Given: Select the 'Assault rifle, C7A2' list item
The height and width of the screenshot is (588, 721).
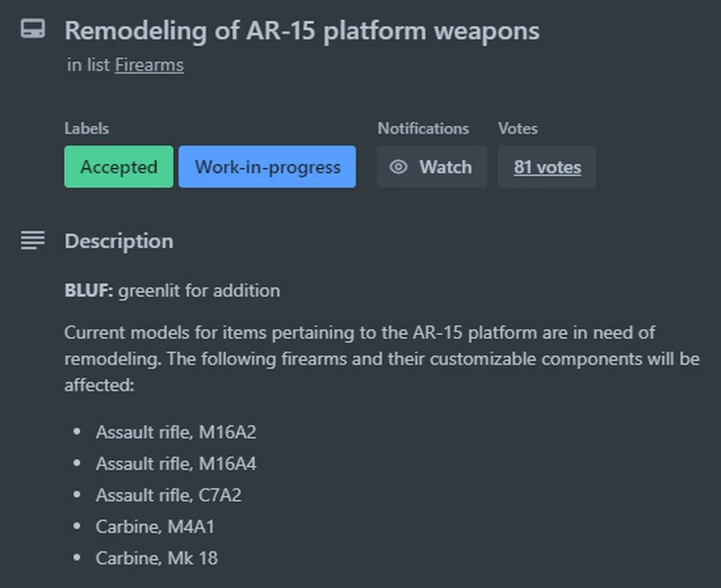Looking at the screenshot, I should tap(169, 495).
